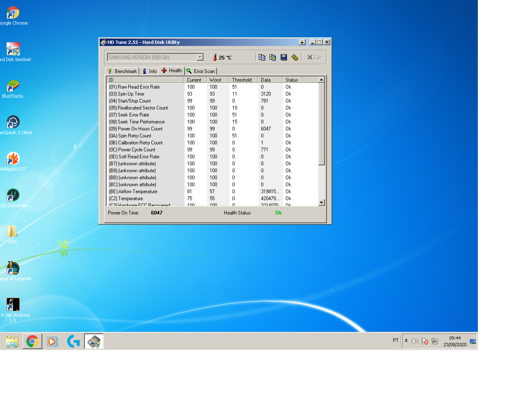Click the attribute list scrollbar thumb
Screen dimensions: 525x420
coord(322,124)
